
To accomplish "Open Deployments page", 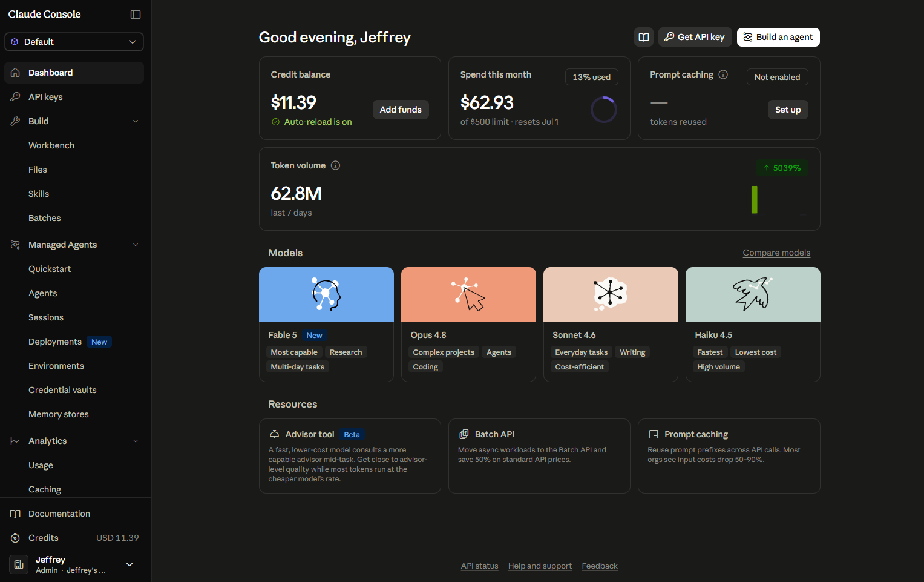I will [x=55, y=342].
